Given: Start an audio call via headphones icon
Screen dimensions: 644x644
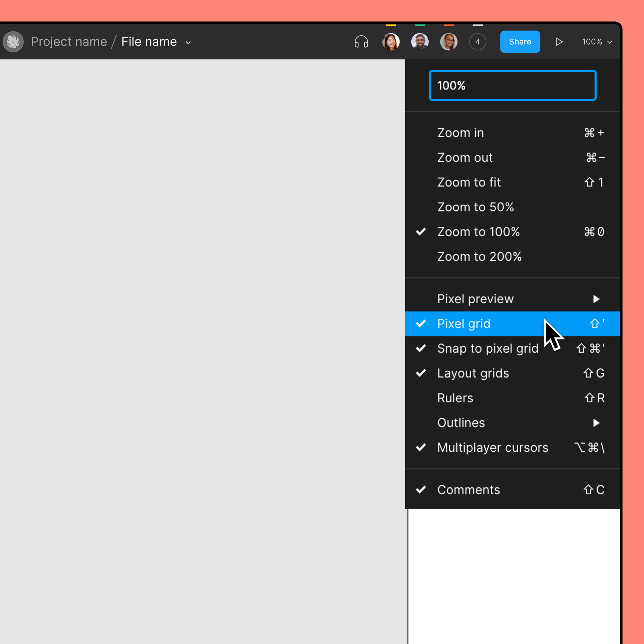Looking at the screenshot, I should point(361,41).
